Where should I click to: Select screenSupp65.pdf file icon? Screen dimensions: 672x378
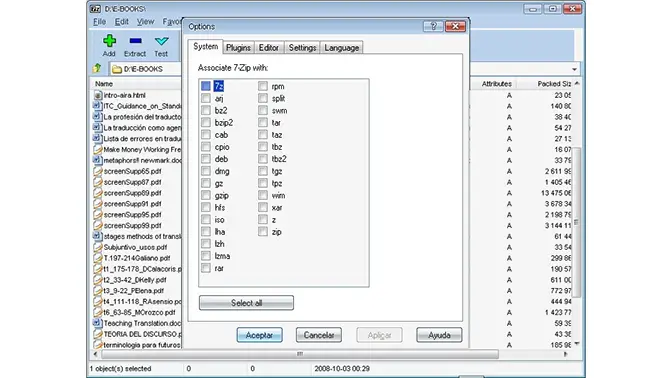tap(98, 171)
